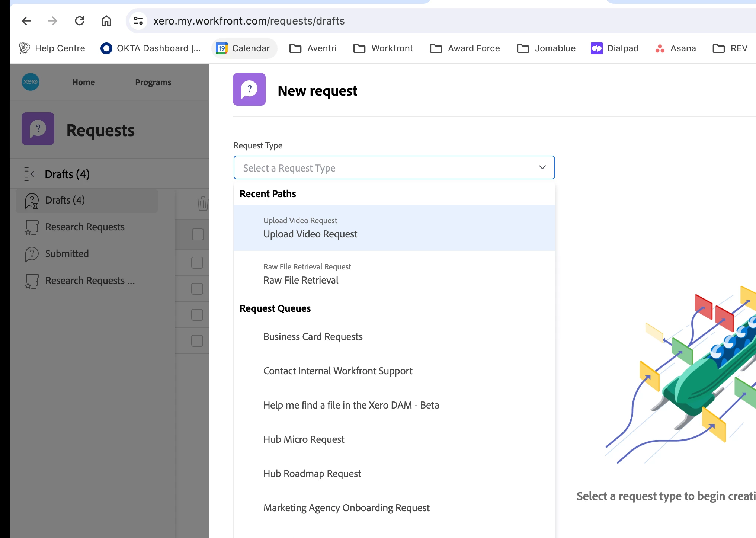Open the Asana bookmark
756x538 pixels.
click(676, 48)
